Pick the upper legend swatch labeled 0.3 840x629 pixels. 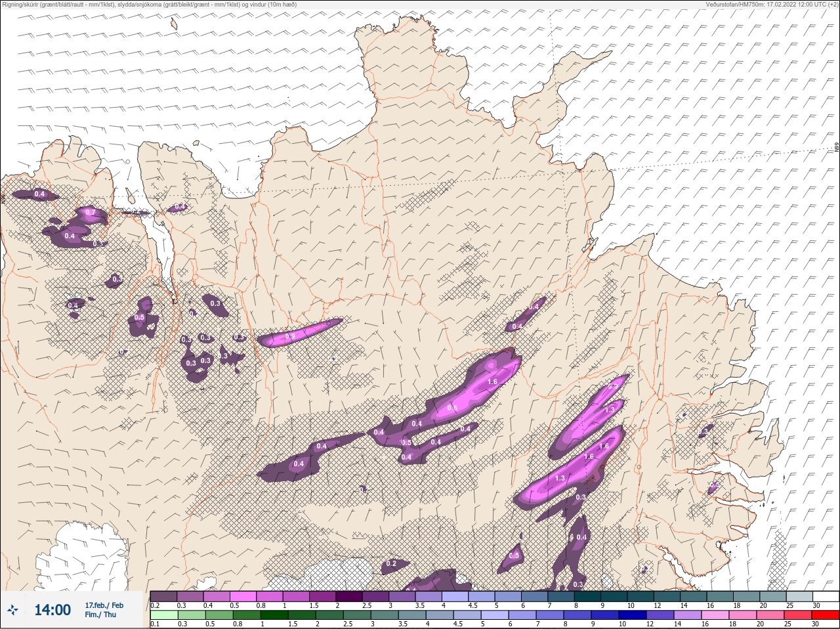pyautogui.click(x=190, y=596)
